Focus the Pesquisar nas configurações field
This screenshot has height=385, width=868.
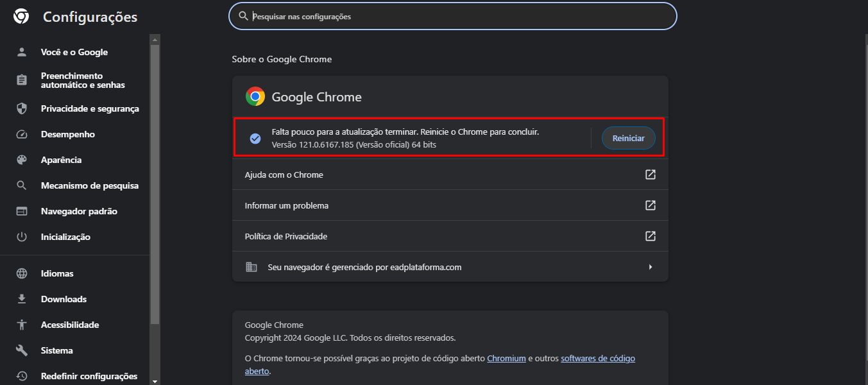(x=453, y=16)
